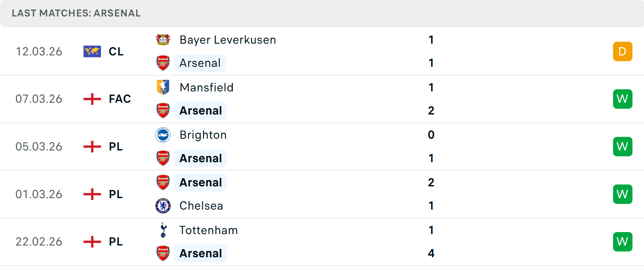Screen dimensions: 644x266
Task: Open the Arsenal team link in Chelsea match
Action: [201, 182]
